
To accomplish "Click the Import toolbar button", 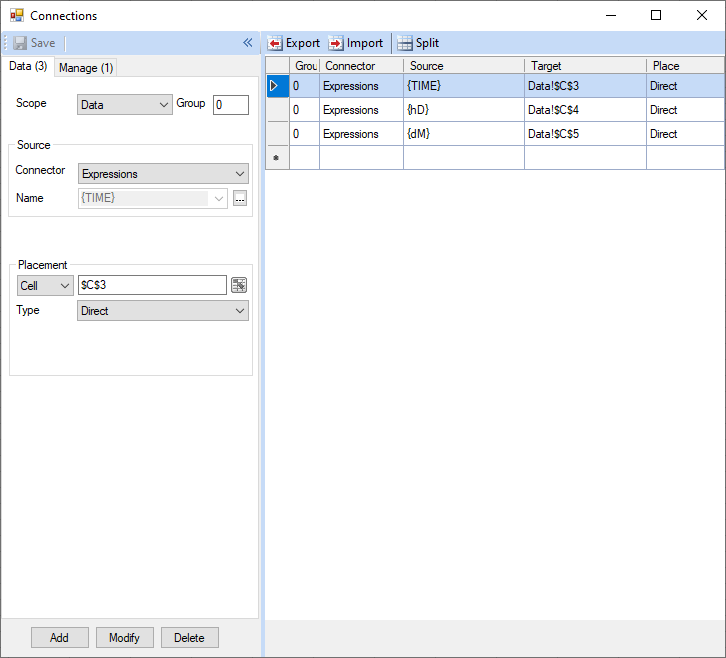I will tap(356, 43).
